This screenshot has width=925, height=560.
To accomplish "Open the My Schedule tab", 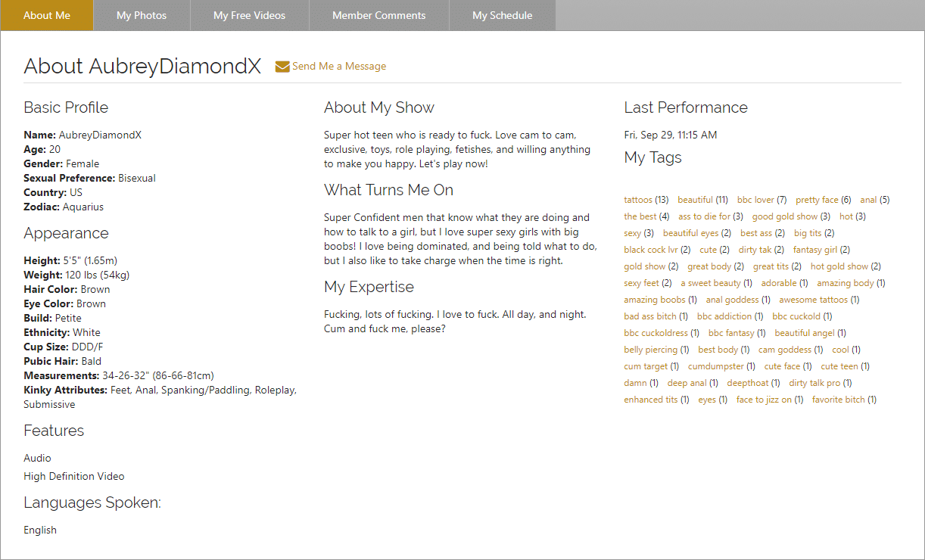I will tap(502, 15).
